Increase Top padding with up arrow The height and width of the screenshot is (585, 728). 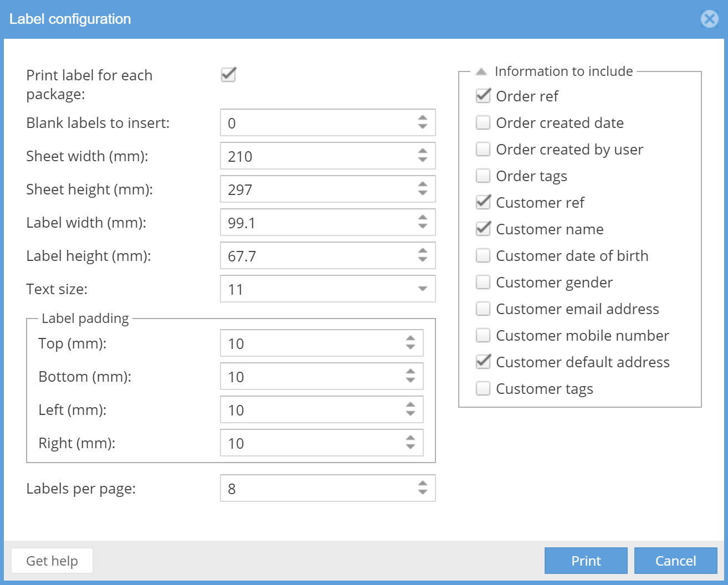(x=410, y=338)
